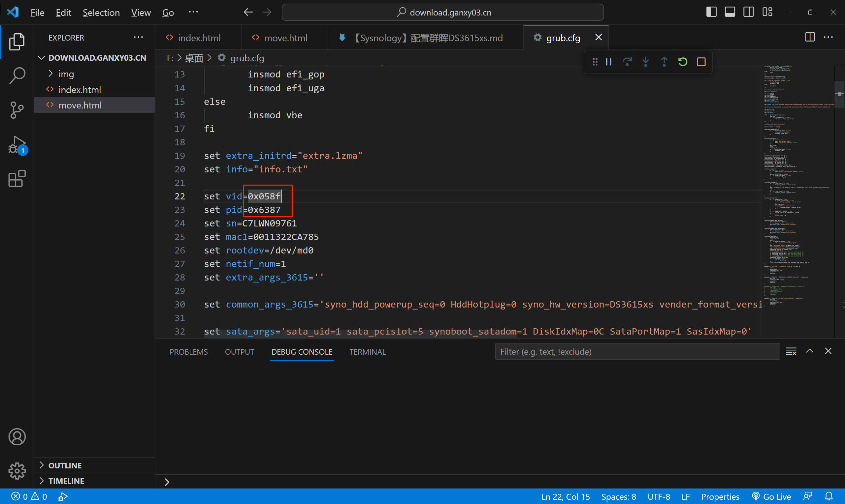Click debug Step Over button
The image size is (845, 504).
pyautogui.click(x=627, y=62)
